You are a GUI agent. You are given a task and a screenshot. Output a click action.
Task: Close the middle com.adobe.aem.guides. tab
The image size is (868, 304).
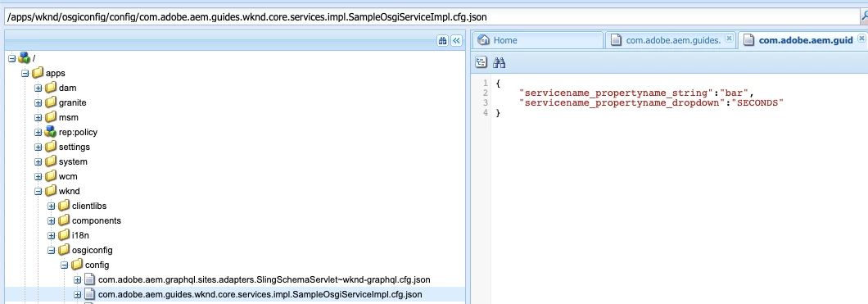[x=729, y=39]
